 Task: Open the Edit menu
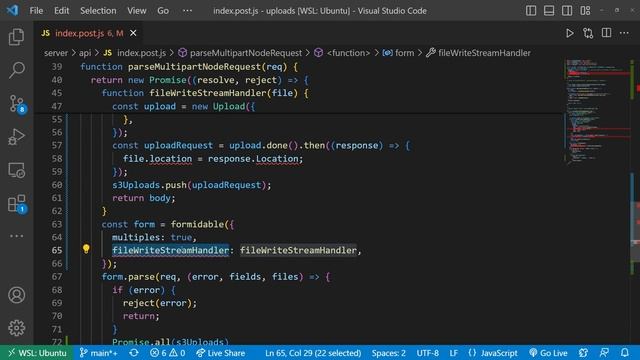(61, 11)
